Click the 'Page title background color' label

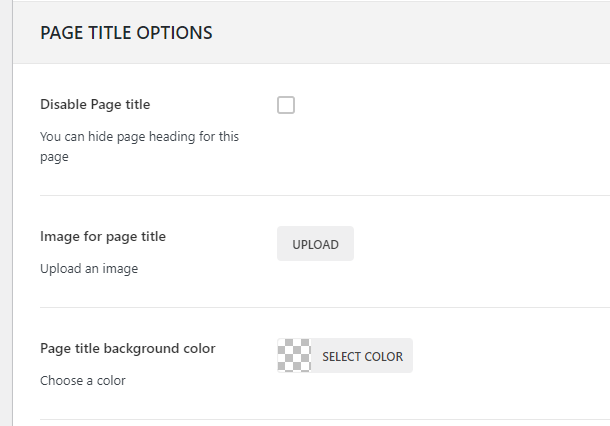[128, 348]
